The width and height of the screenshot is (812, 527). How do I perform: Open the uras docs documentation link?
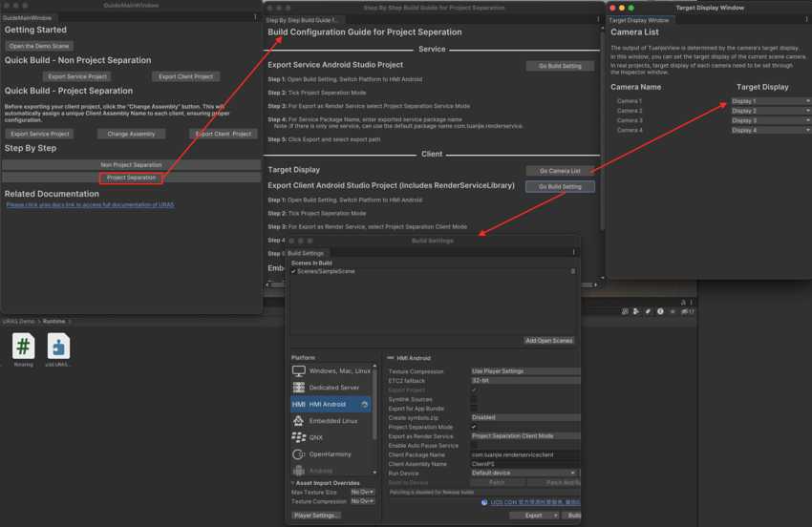pyautogui.click(x=90, y=205)
